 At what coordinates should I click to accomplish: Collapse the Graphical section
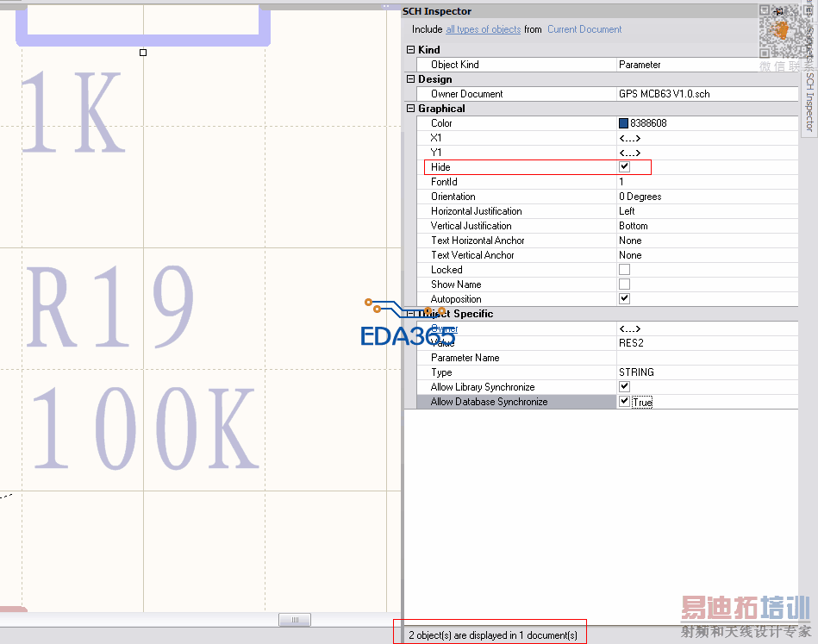coord(410,108)
